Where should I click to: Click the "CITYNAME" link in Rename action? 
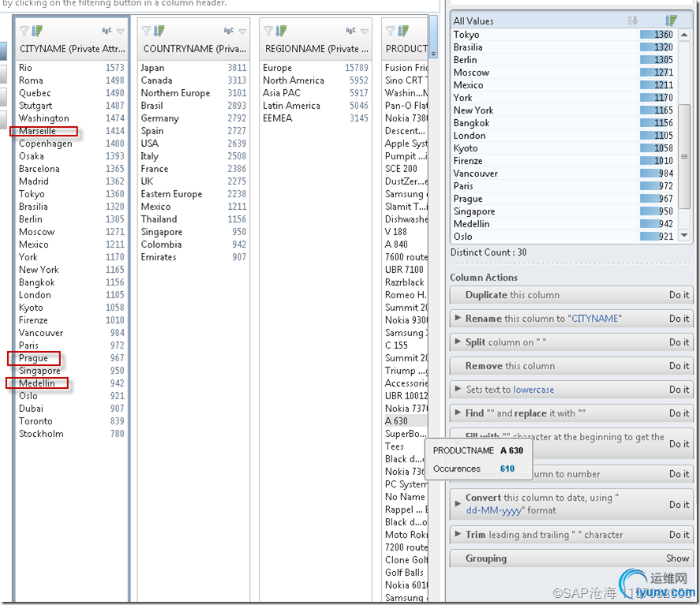pos(594,319)
